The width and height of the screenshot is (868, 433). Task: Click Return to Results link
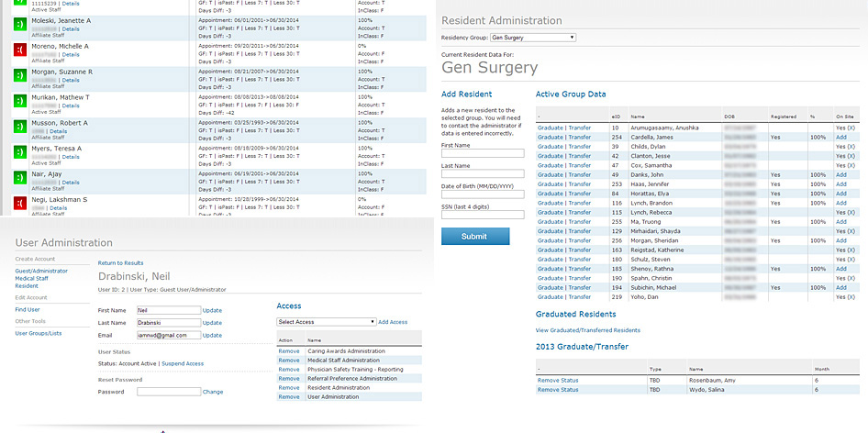click(121, 262)
